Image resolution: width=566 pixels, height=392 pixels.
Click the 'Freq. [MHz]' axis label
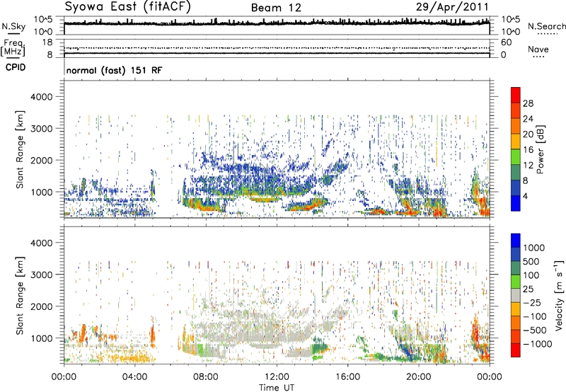coord(13,48)
